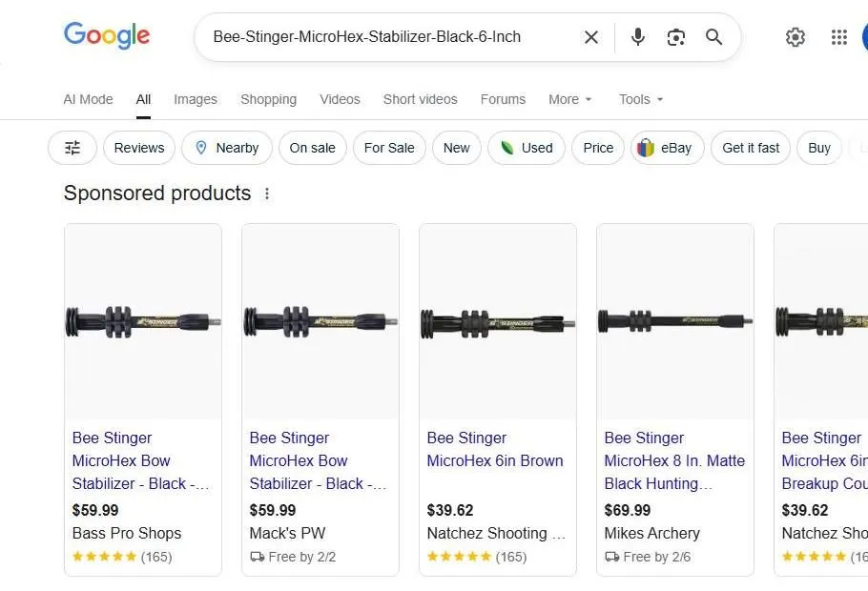The height and width of the screenshot is (591, 868).
Task: Switch to the Shopping tab
Action: [268, 99]
